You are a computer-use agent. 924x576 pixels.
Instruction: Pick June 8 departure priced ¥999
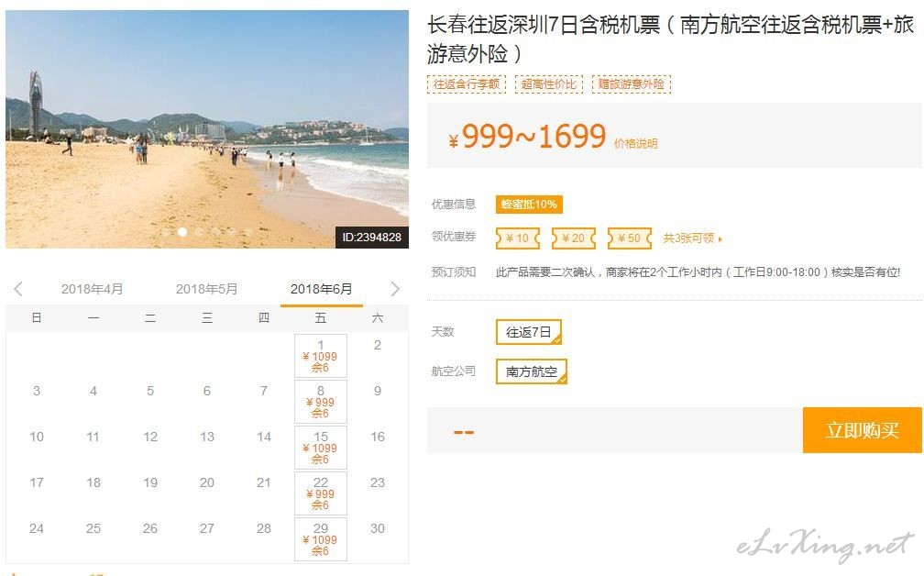point(321,402)
